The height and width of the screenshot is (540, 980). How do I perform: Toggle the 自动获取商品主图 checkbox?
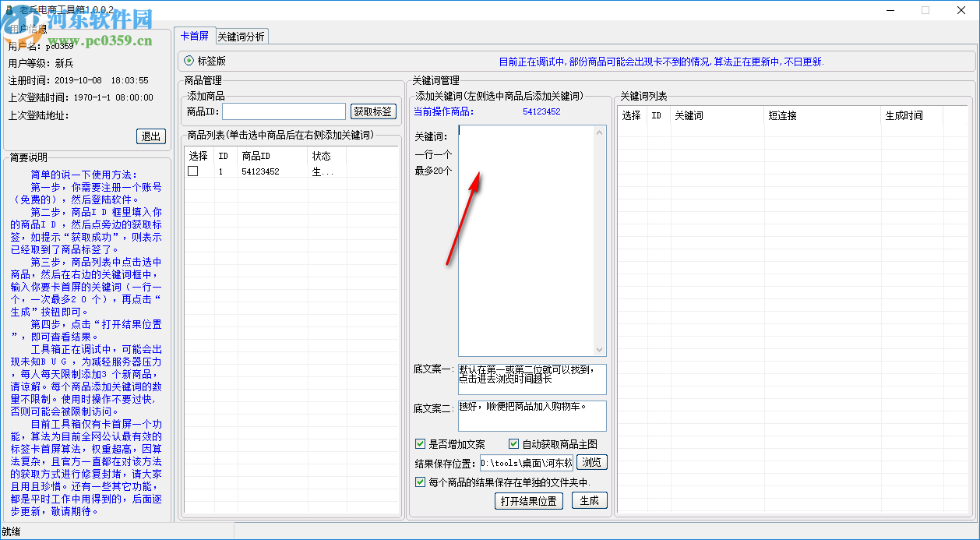514,443
